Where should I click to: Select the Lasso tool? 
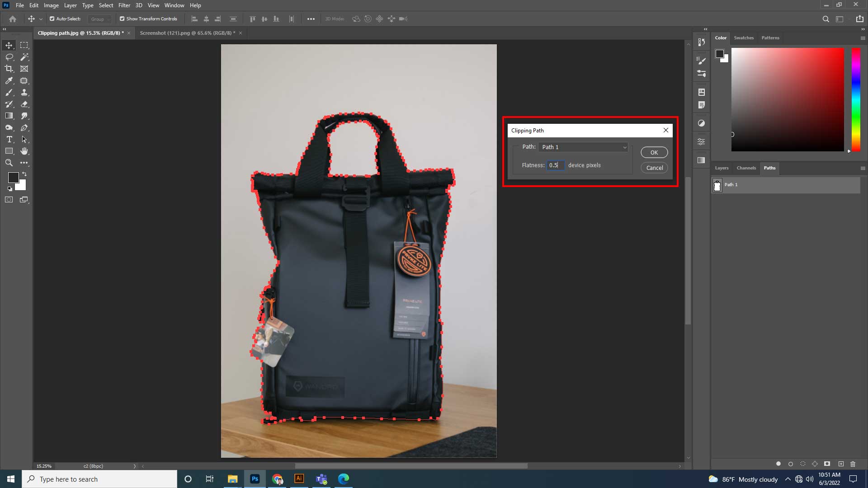pyautogui.click(x=9, y=57)
